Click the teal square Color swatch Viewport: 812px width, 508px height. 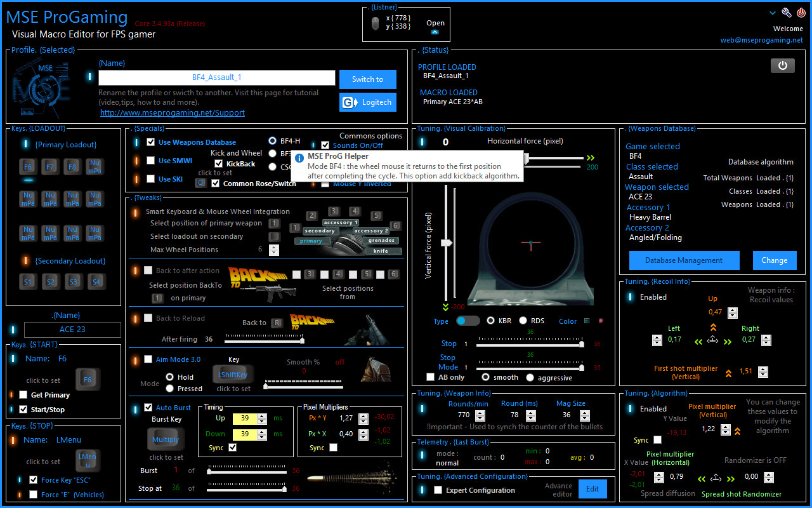587,321
